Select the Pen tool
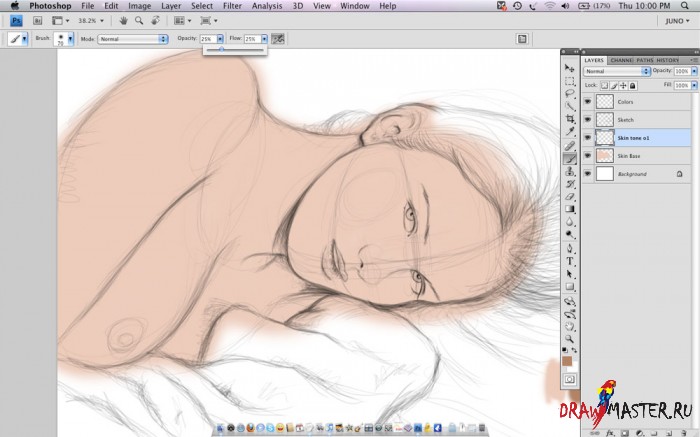 tap(570, 248)
